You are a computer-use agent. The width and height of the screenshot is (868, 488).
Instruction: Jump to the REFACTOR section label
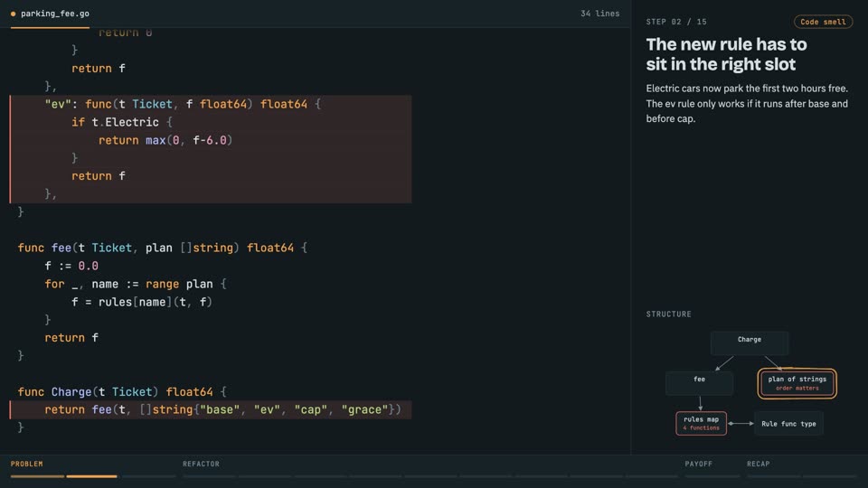[201, 464]
